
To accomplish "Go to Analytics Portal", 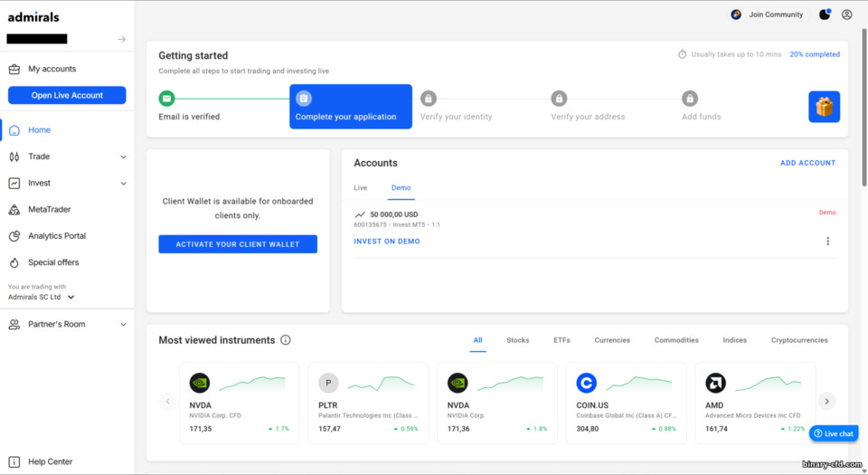I will [56, 236].
